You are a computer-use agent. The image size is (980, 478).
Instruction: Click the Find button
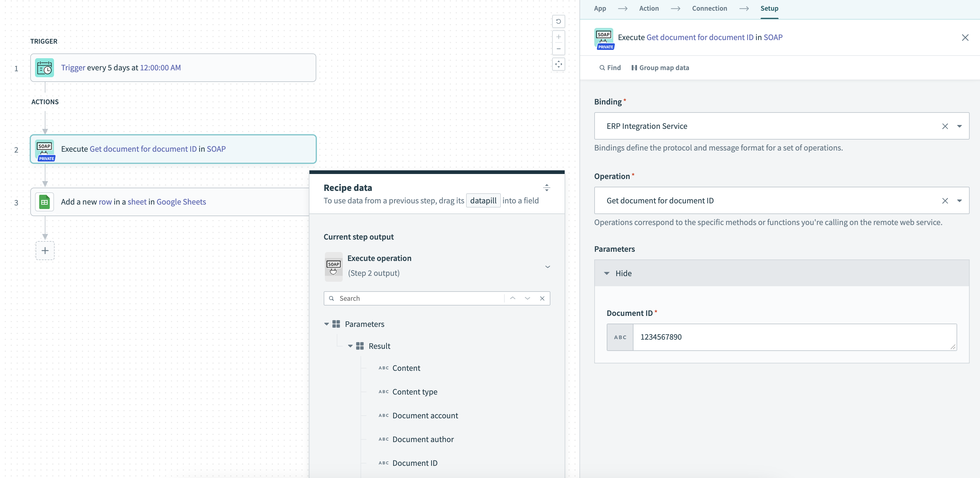point(610,68)
